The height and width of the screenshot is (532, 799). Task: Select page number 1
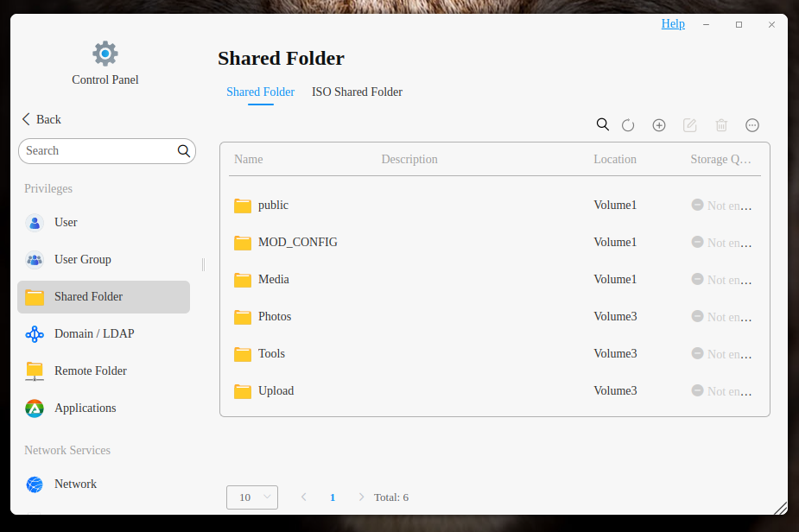tap(333, 497)
